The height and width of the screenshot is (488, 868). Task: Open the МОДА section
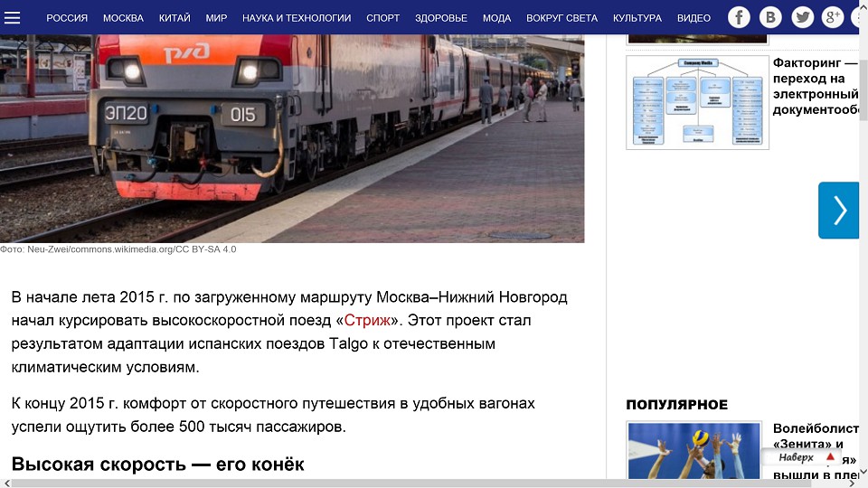(496, 18)
